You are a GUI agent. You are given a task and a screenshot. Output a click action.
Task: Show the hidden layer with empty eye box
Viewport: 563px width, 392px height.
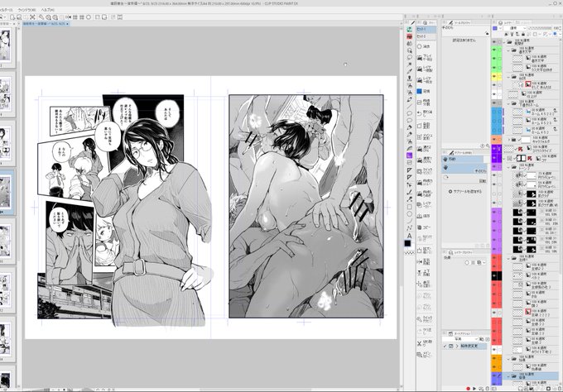click(x=494, y=194)
